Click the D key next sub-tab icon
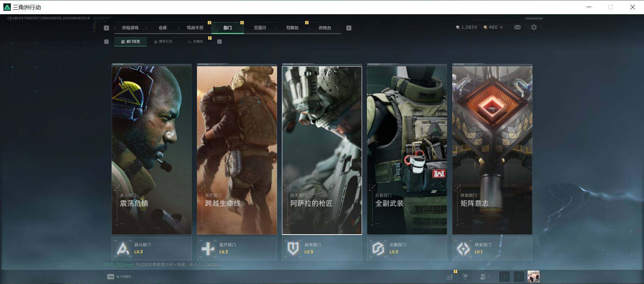The width and height of the screenshot is (644, 284). tap(219, 42)
